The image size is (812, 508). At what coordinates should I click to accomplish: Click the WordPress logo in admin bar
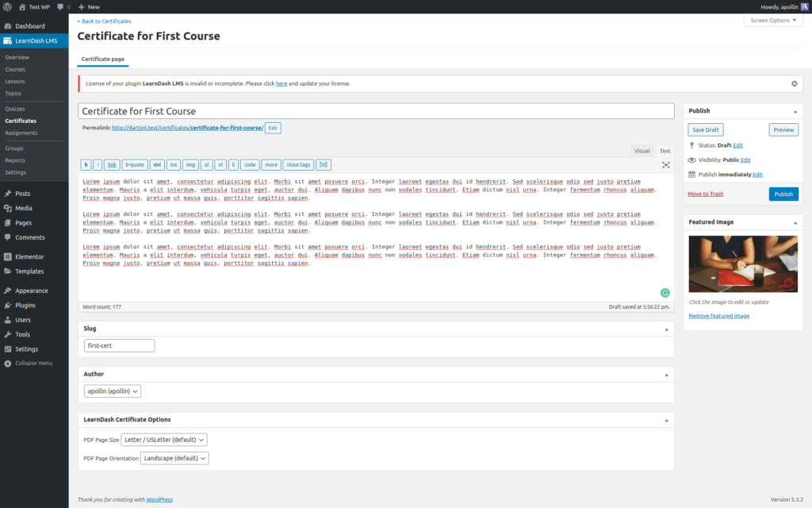click(7, 6)
